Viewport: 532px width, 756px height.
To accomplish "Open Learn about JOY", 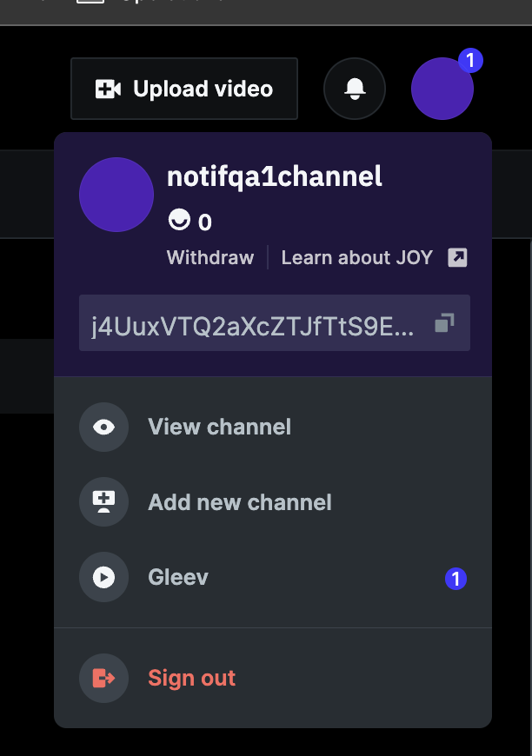I will click(356, 257).
